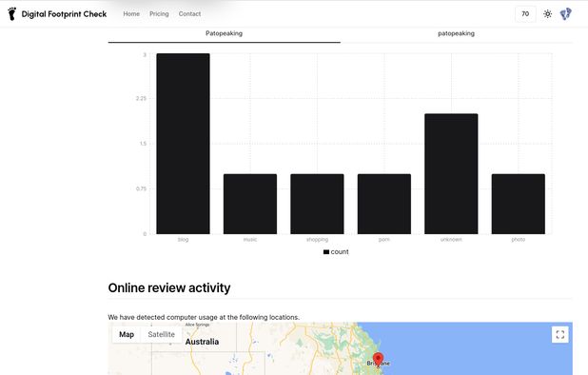Switch the map to Satellite view
This screenshot has width=588, height=375.
(x=161, y=334)
